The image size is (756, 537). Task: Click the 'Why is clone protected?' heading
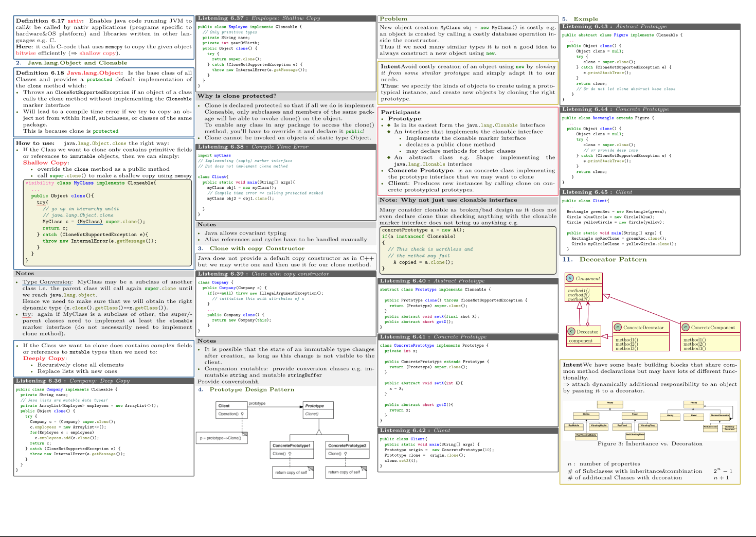pyautogui.click(x=237, y=96)
